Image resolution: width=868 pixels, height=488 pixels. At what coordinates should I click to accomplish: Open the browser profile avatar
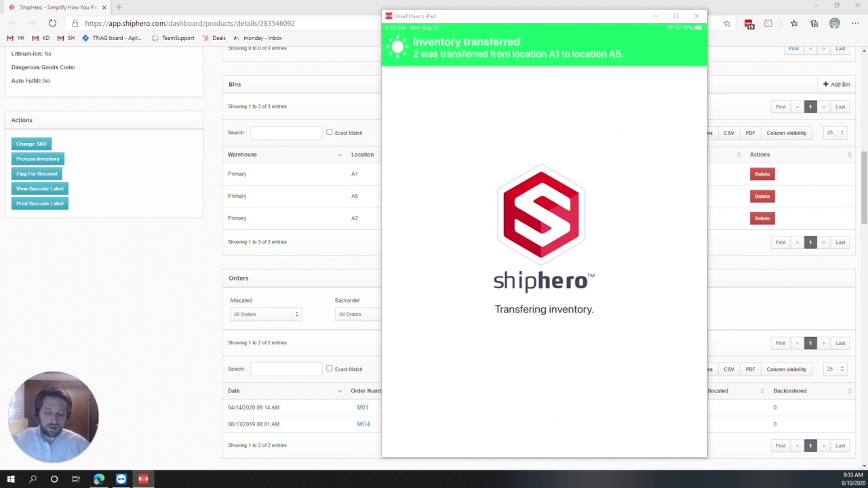[835, 23]
